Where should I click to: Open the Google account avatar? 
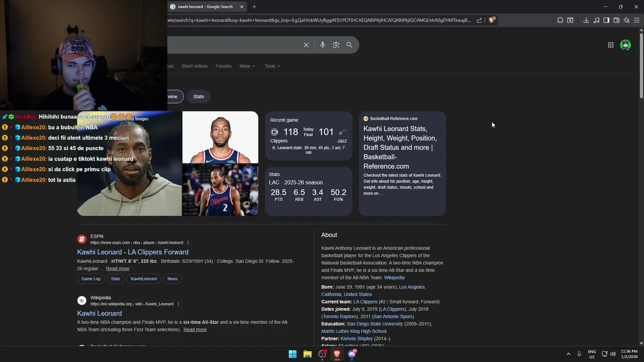(625, 45)
